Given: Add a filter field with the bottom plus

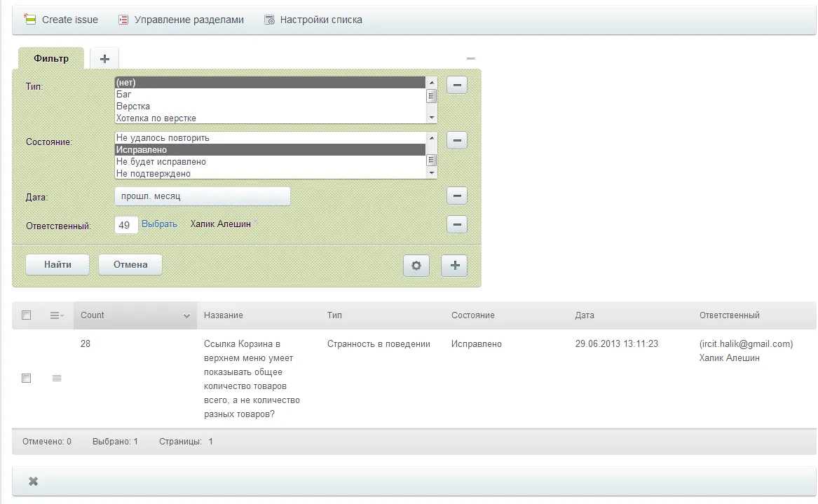Looking at the screenshot, I should tap(454, 265).
